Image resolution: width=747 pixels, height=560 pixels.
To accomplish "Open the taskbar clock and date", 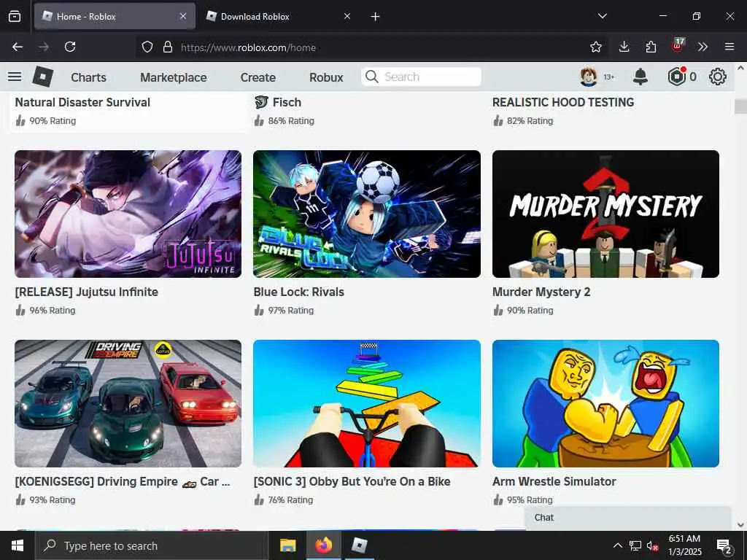I will 684,545.
